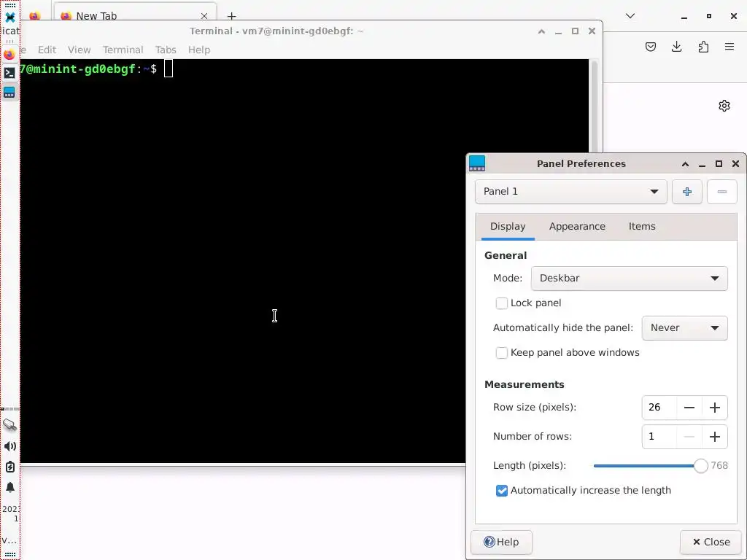
Task: Open the Firefox hamburger menu
Action: [x=729, y=47]
